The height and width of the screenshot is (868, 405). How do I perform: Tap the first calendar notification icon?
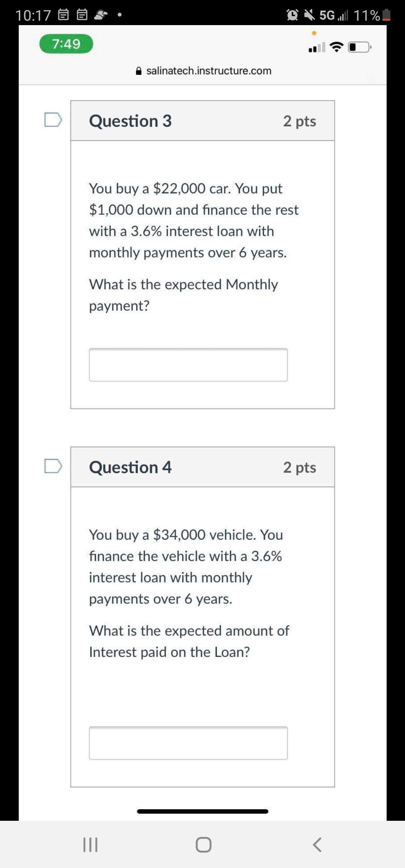[x=63, y=15]
